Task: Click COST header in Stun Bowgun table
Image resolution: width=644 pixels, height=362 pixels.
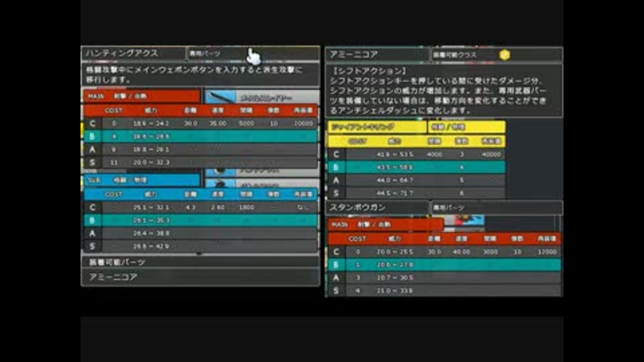Action: (x=358, y=239)
